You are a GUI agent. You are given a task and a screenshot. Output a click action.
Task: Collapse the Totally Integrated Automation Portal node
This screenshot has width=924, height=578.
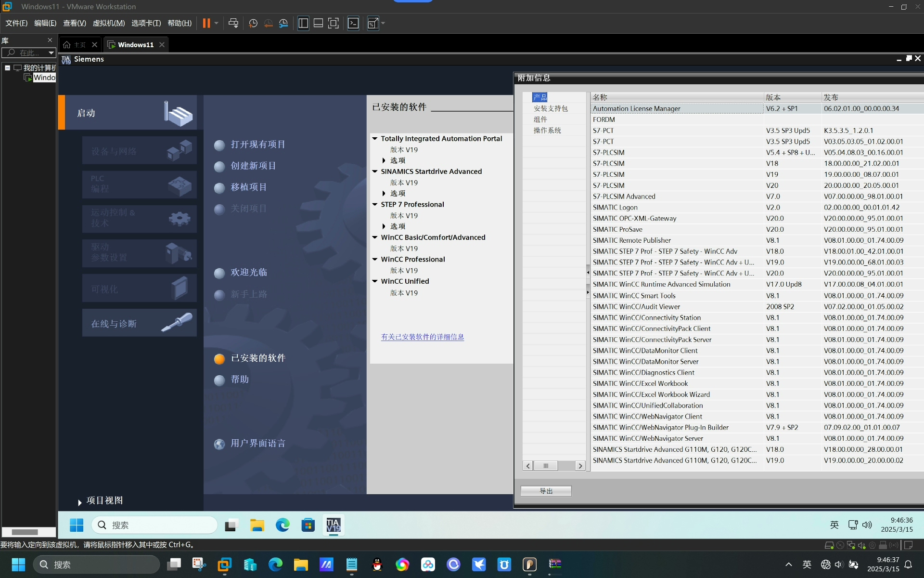tap(375, 138)
